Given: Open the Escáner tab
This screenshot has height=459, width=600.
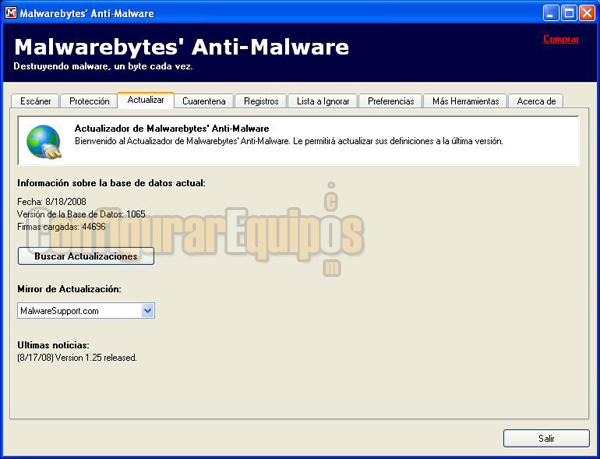Looking at the screenshot, I should (35, 101).
